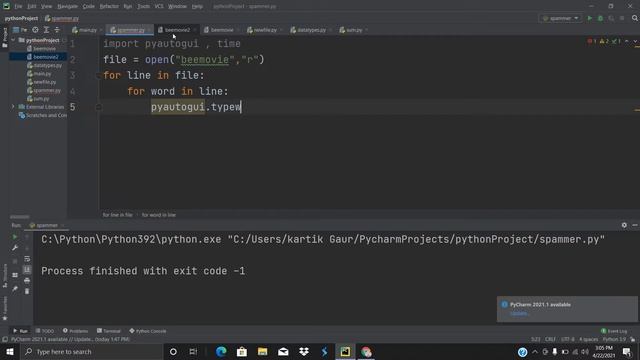Expand all in the Project panel toolbar
640x360 pixels.
(46, 30)
